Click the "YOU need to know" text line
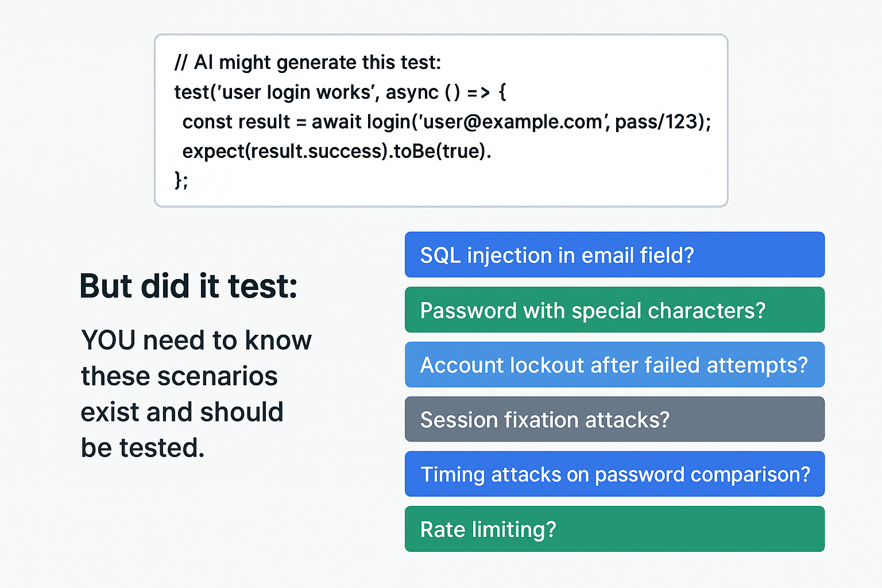 click(x=196, y=340)
